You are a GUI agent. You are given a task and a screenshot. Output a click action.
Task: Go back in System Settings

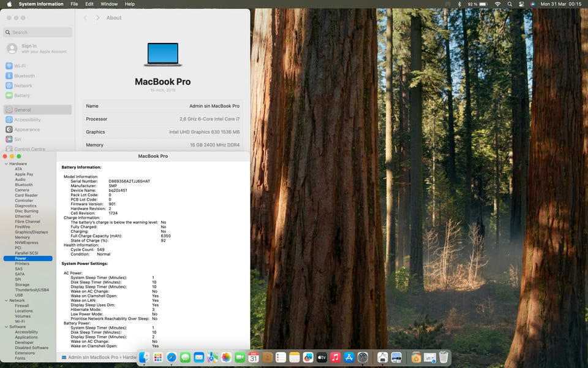tap(86, 18)
